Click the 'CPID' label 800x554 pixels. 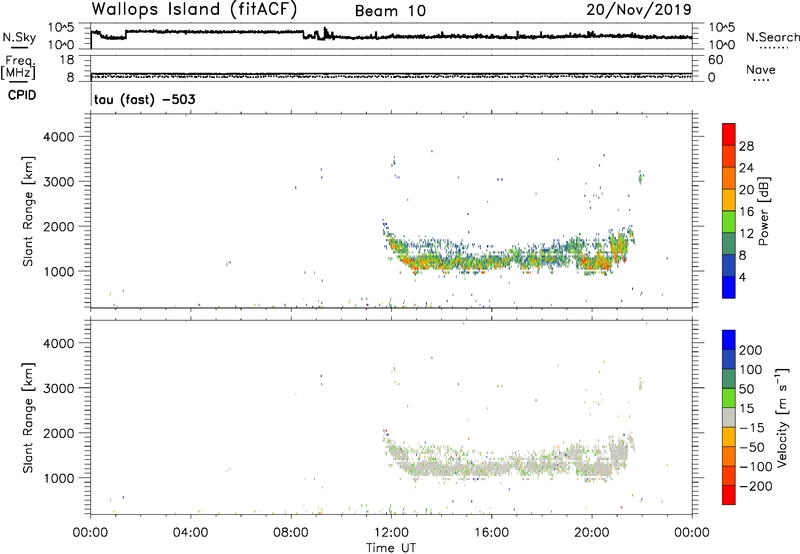click(22, 95)
